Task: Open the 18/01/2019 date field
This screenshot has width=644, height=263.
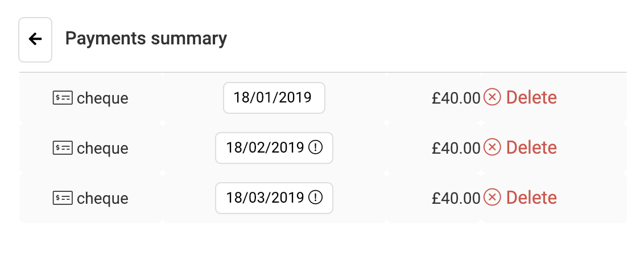Action: coord(274,98)
